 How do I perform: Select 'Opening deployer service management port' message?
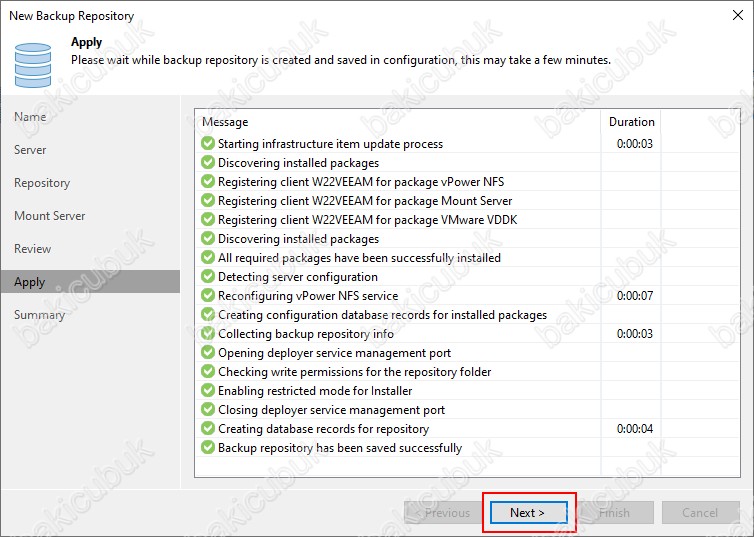(334, 353)
